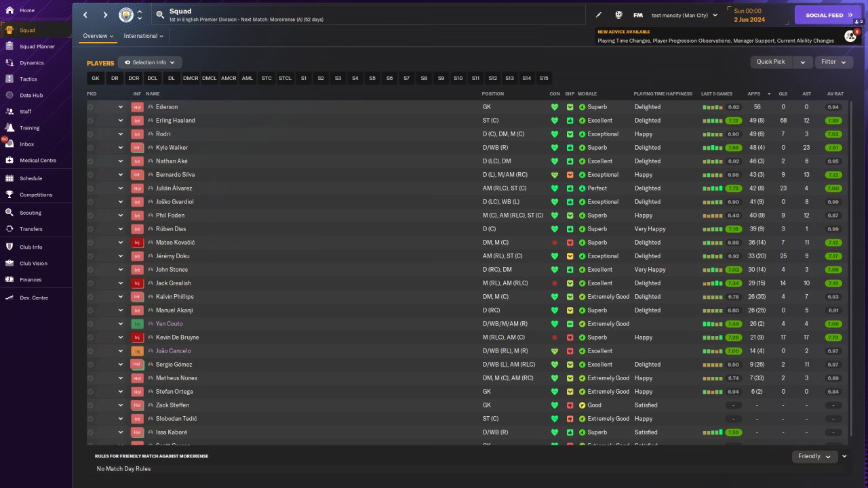Open the world globe icon
This screenshot has height=488, width=868.
[x=618, y=15]
